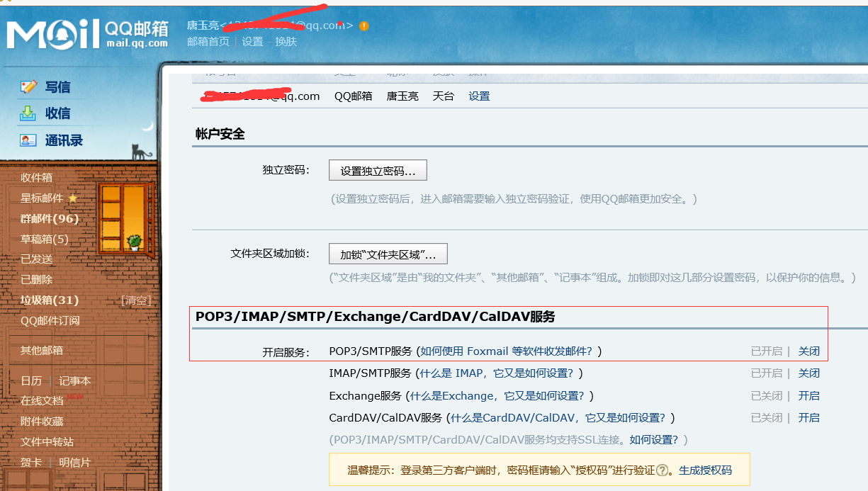Click 如何设置? after SSL连接 note
Viewport: 868px width, 491px height.
[x=655, y=440]
